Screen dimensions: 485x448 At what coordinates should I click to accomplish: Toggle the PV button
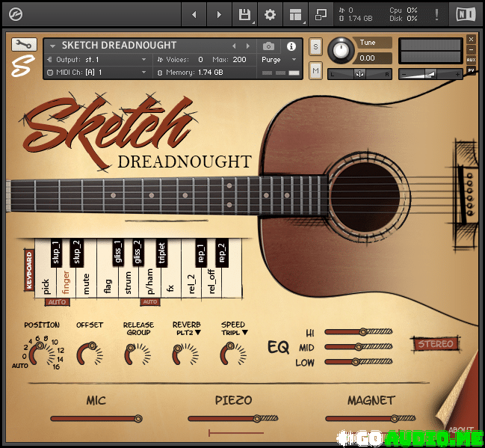[x=471, y=70]
